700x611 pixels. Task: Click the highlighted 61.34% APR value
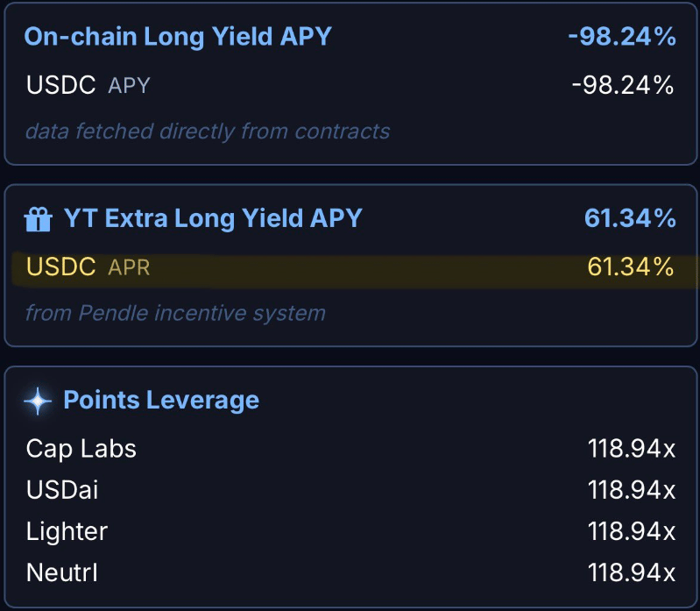click(631, 266)
